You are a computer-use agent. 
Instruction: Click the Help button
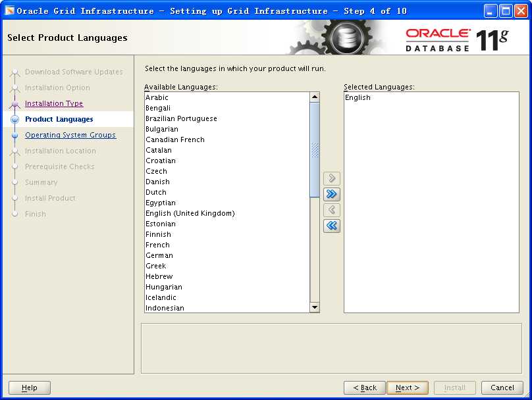[30, 387]
